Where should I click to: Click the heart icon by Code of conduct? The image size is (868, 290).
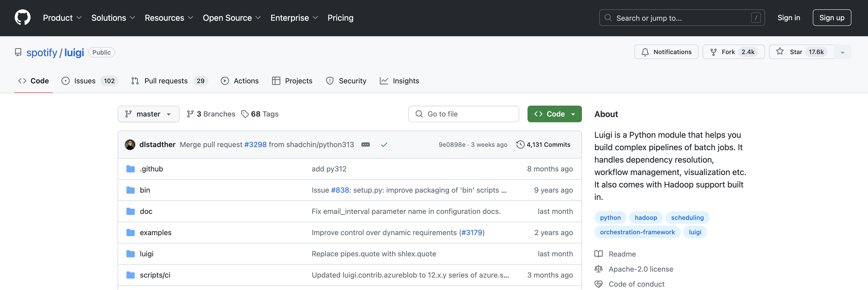[x=599, y=284]
